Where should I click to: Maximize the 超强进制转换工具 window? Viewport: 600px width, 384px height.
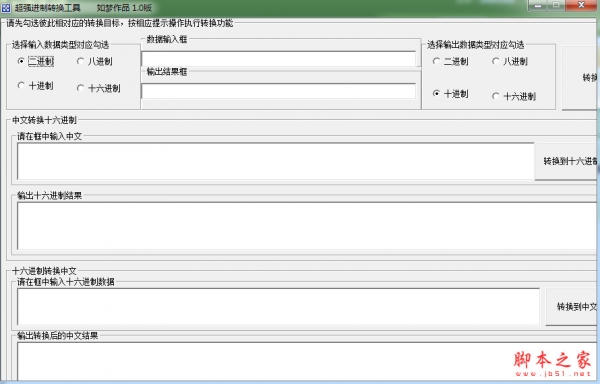[556, 5]
